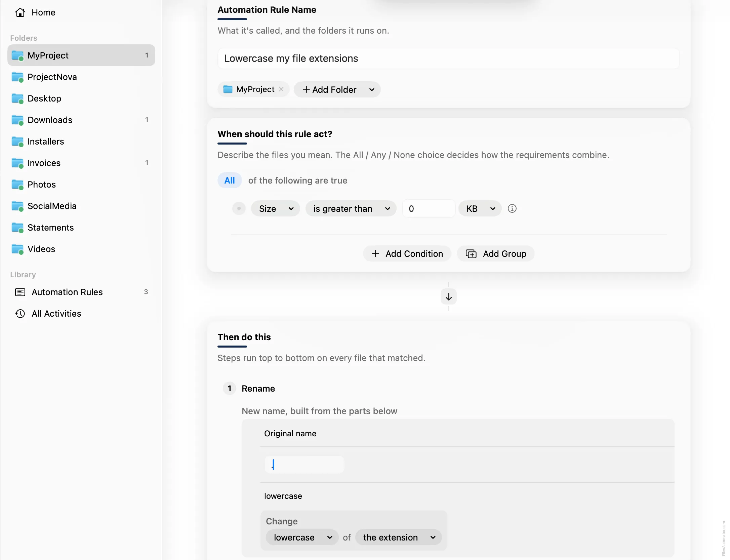Open Automation Rules in Library
This screenshot has height=560, width=730.
(81, 292)
